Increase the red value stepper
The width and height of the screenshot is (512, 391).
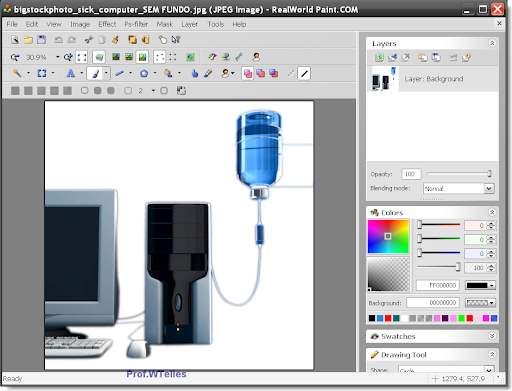tap(491, 223)
